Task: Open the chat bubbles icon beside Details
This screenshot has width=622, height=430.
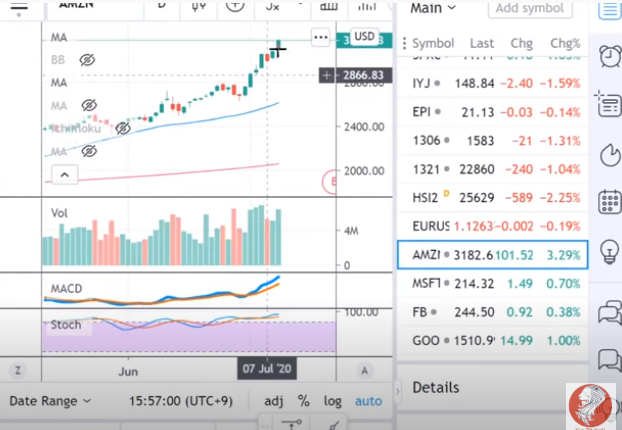Action: pyautogui.click(x=610, y=360)
